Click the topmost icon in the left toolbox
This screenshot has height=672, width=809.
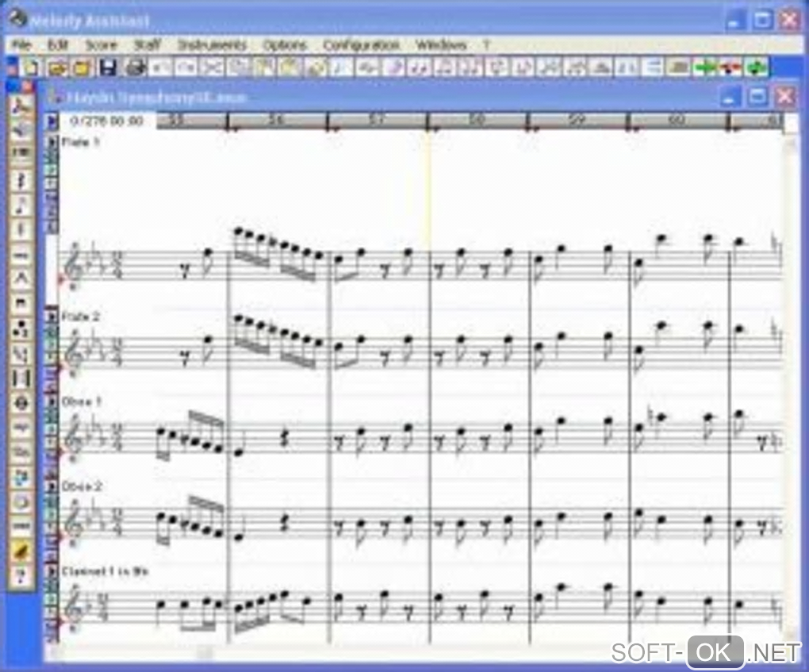pyautogui.click(x=21, y=106)
